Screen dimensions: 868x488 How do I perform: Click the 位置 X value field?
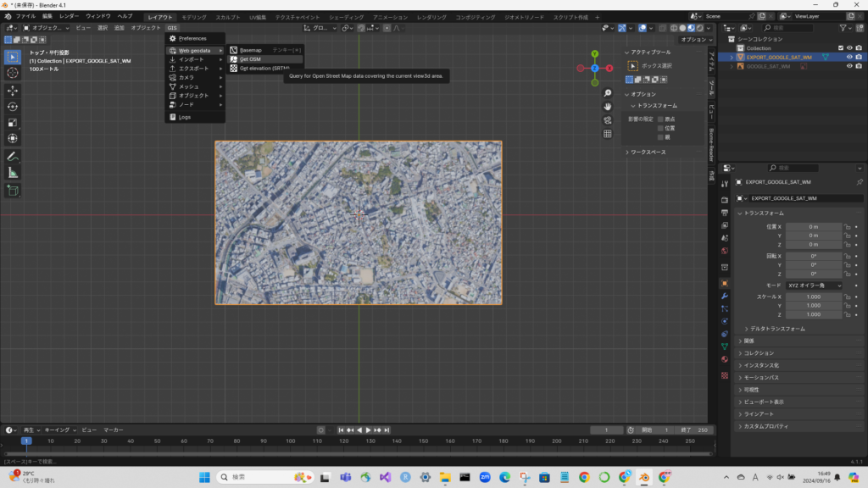[x=813, y=227]
